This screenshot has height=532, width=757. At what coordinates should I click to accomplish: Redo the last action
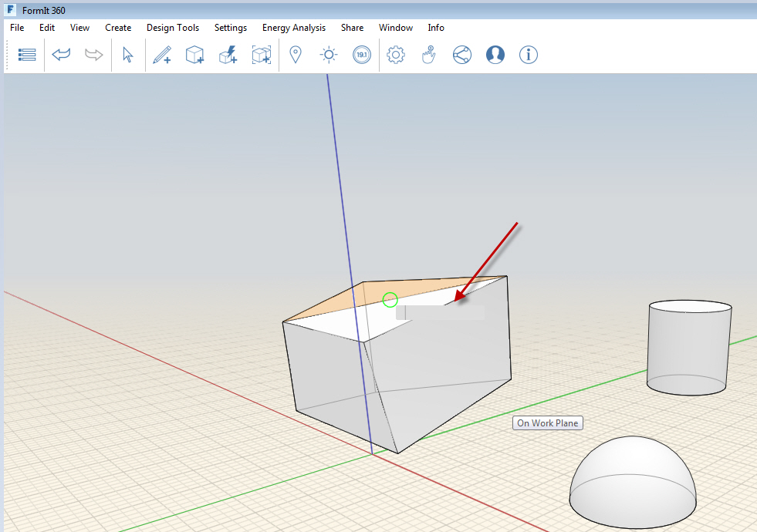[93, 55]
